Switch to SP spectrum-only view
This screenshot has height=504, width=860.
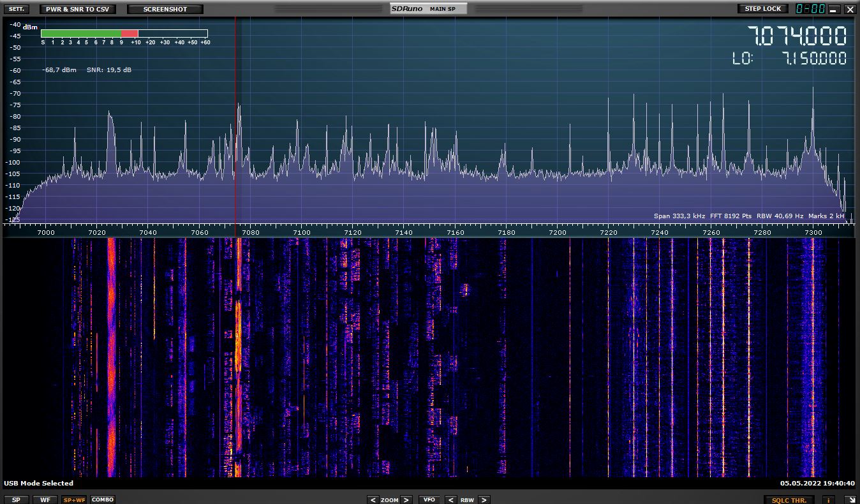16,500
